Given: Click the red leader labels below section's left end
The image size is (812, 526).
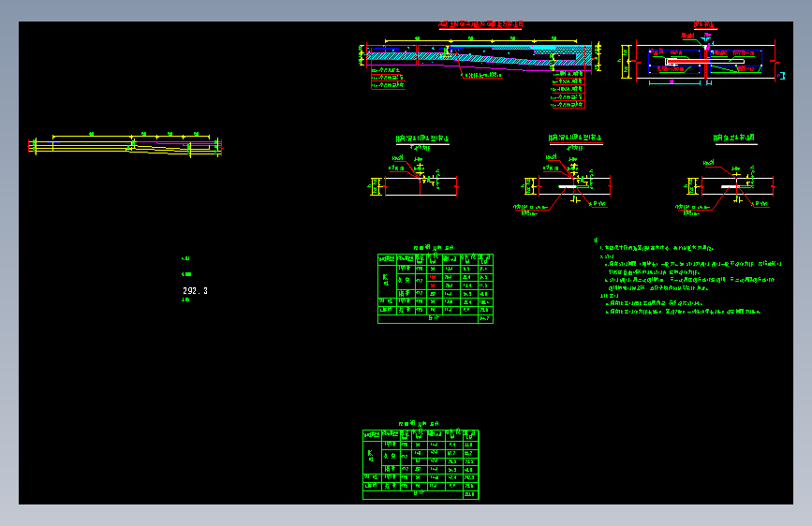Looking at the screenshot, I should [388, 78].
